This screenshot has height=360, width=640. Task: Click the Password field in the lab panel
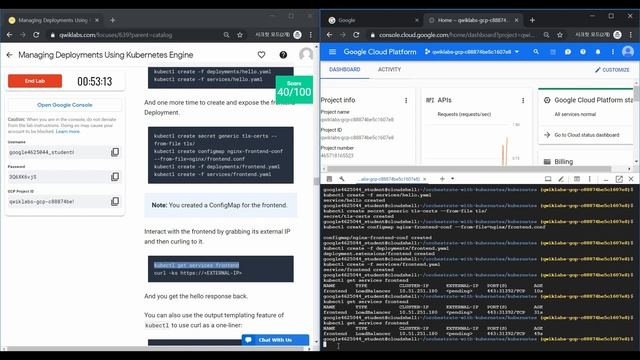click(x=58, y=176)
